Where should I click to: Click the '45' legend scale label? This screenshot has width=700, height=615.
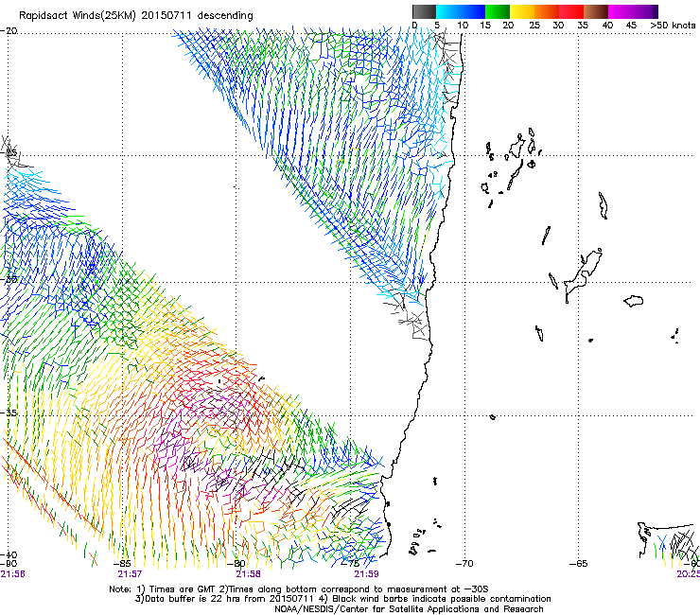tap(631, 25)
